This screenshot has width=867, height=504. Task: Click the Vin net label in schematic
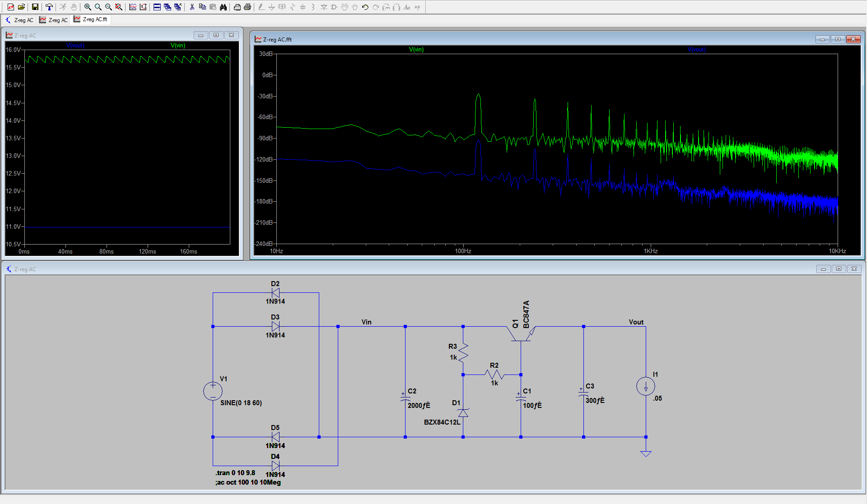pyautogui.click(x=367, y=322)
